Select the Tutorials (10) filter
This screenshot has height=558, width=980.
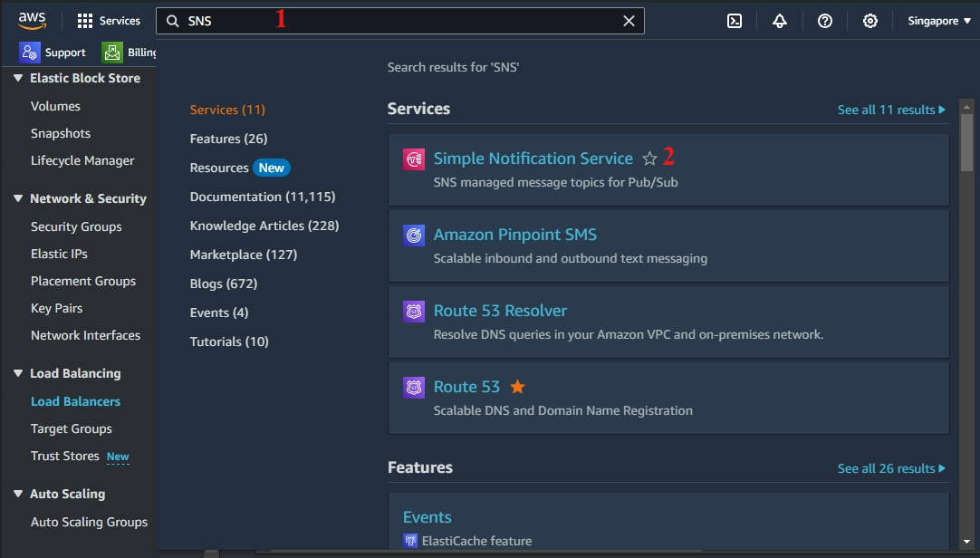[229, 342]
